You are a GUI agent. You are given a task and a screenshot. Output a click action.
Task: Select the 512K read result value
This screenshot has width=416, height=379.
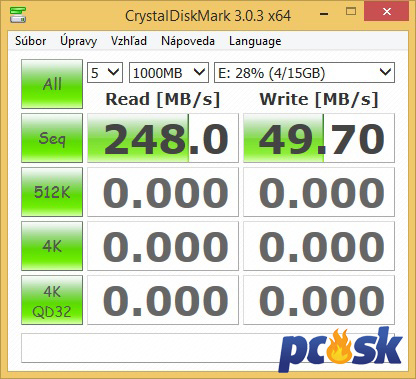(163, 192)
